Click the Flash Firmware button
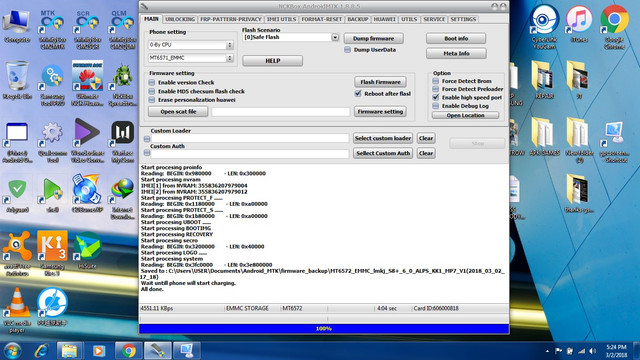 tap(380, 82)
